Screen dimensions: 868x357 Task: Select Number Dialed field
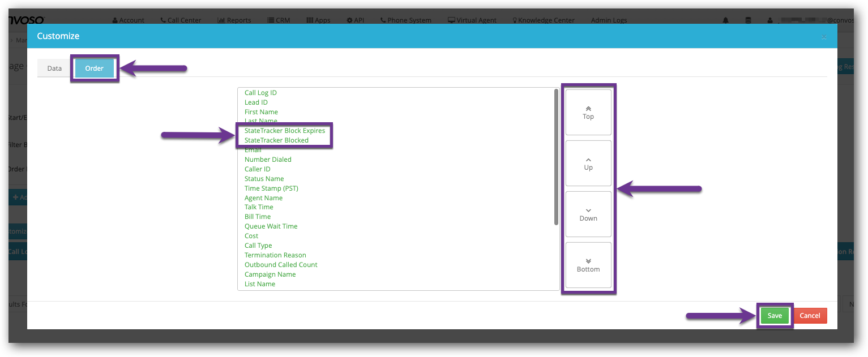pyautogui.click(x=268, y=160)
